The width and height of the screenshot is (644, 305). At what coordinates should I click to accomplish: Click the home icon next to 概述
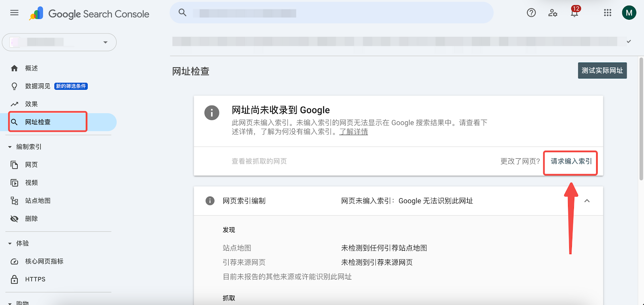(14, 68)
